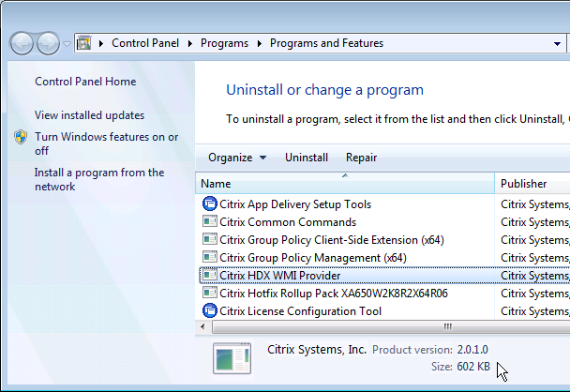Screen dimensions: 570x392
Task: Click Repair in the toolbar
Action: 361,158
